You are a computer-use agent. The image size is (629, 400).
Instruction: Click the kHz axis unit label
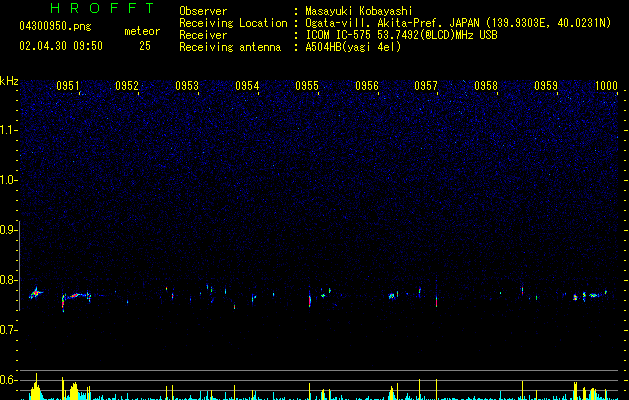[x=9, y=81]
